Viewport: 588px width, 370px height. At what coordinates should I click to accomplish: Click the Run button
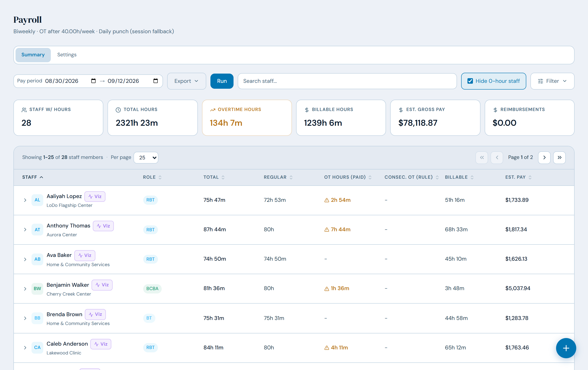pyautogui.click(x=222, y=81)
